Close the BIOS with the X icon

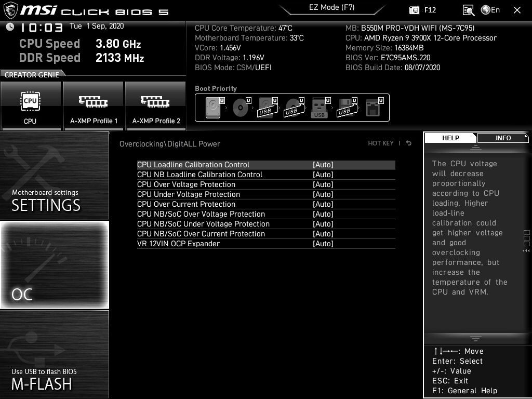pos(517,10)
